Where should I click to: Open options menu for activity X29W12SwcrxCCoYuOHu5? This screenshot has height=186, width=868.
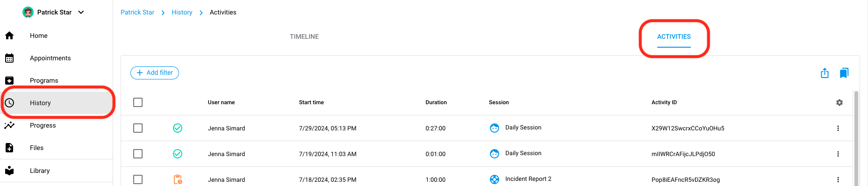coord(838,128)
